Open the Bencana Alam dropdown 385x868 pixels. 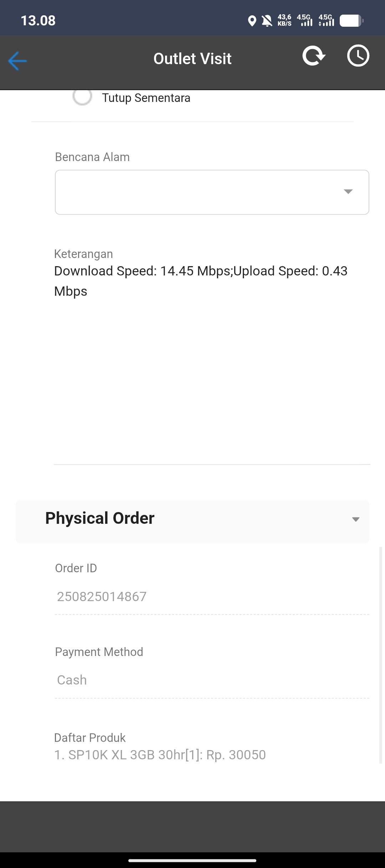tap(212, 192)
